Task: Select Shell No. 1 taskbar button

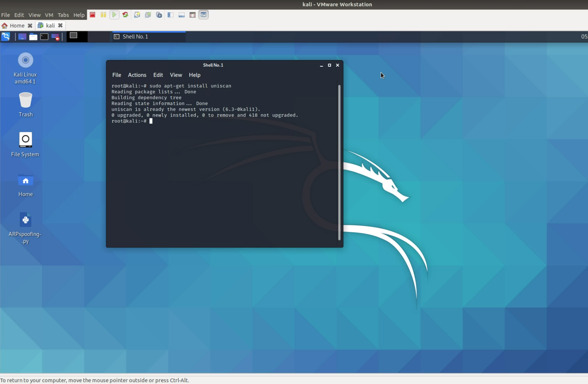Action: [x=149, y=37]
